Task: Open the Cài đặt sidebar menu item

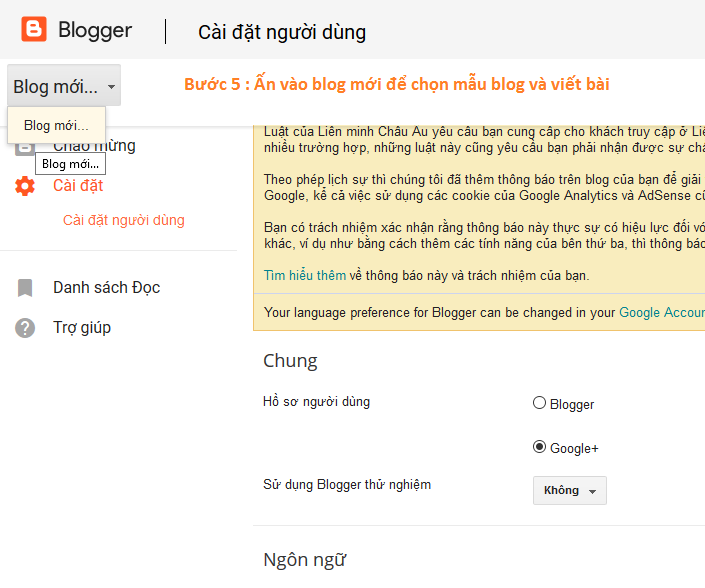Action: click(78, 186)
